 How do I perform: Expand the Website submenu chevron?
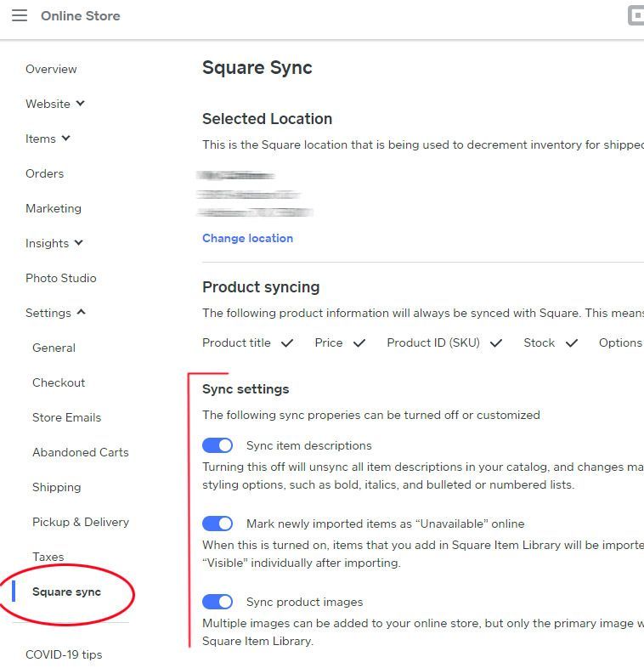(81, 104)
